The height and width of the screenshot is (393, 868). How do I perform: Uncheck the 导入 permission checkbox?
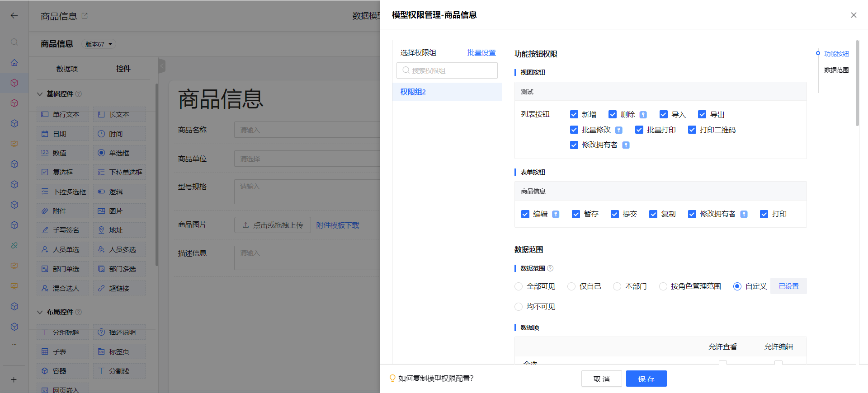pos(664,114)
